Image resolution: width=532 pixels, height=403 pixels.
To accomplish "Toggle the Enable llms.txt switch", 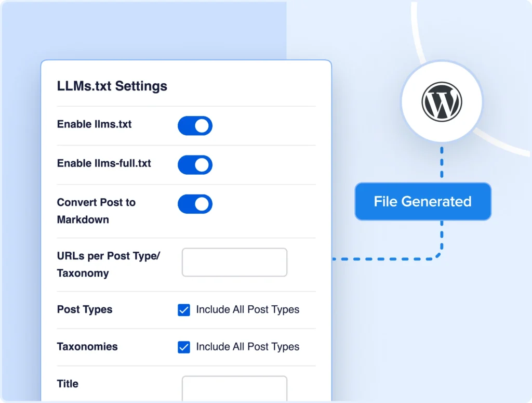I will click(x=195, y=126).
